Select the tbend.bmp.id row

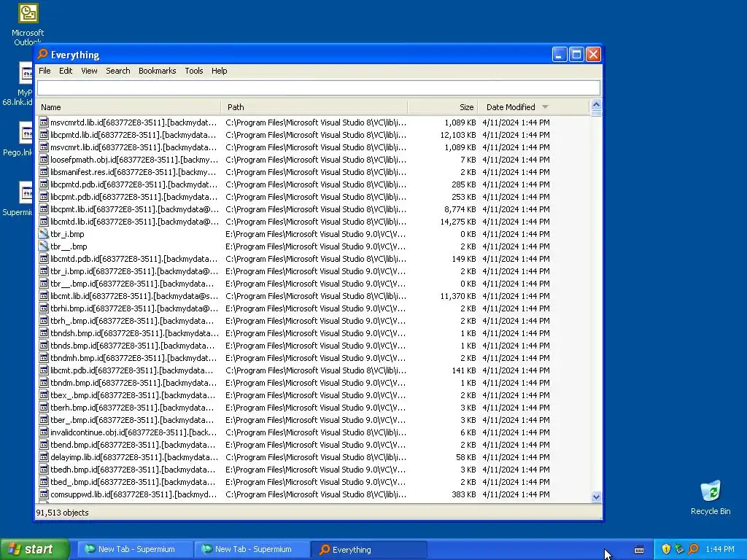coord(313,444)
